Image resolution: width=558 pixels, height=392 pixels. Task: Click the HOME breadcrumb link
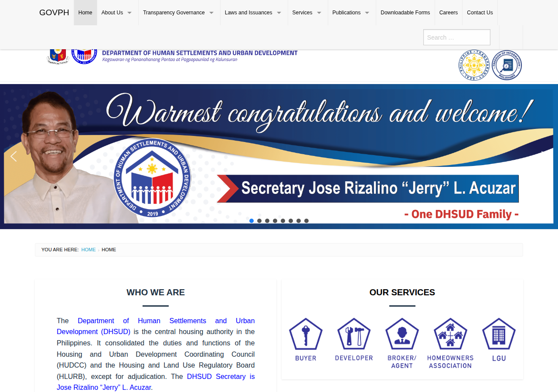pyautogui.click(x=88, y=250)
